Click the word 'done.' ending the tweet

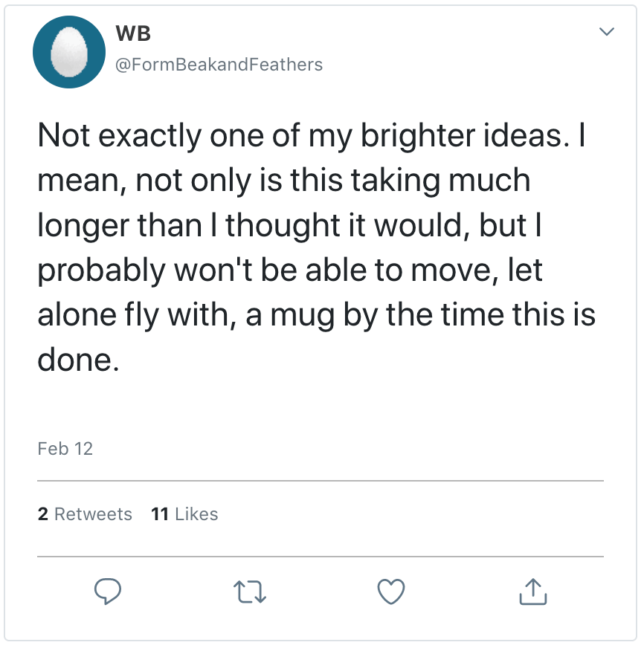[77, 360]
